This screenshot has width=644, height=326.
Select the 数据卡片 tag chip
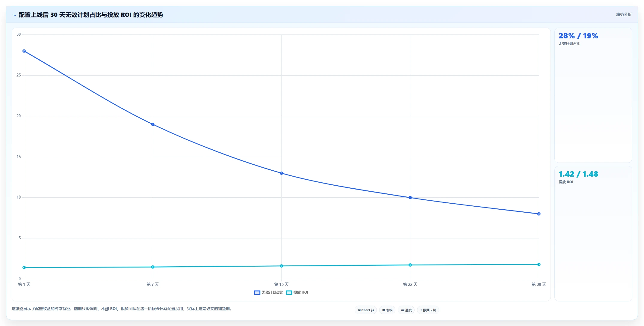pyautogui.click(x=428, y=310)
